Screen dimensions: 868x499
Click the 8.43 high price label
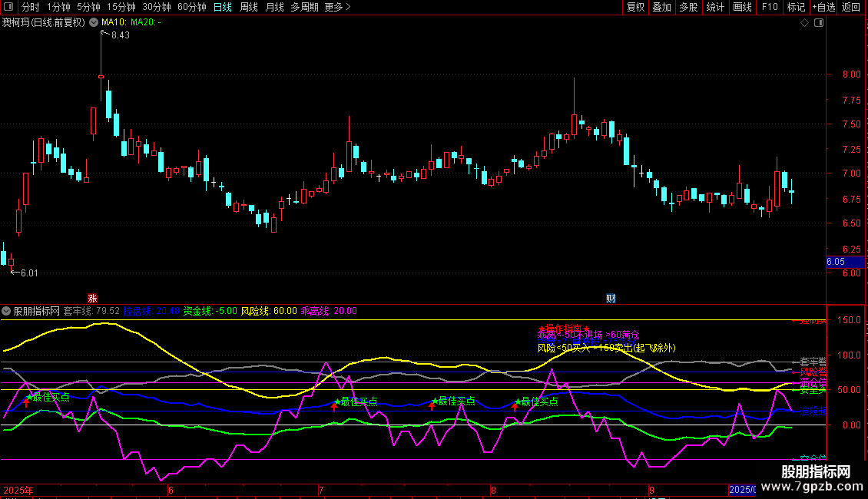[x=120, y=35]
